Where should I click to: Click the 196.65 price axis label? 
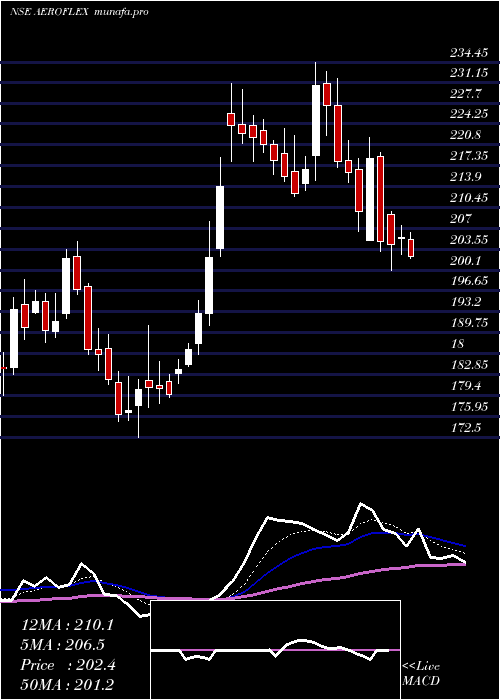coord(469,281)
